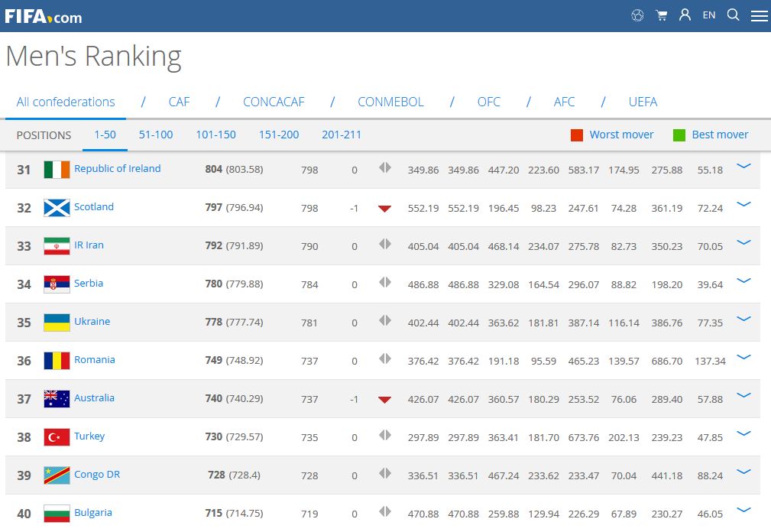Open the Serbia team link
The height and width of the screenshot is (532, 771).
89,283
